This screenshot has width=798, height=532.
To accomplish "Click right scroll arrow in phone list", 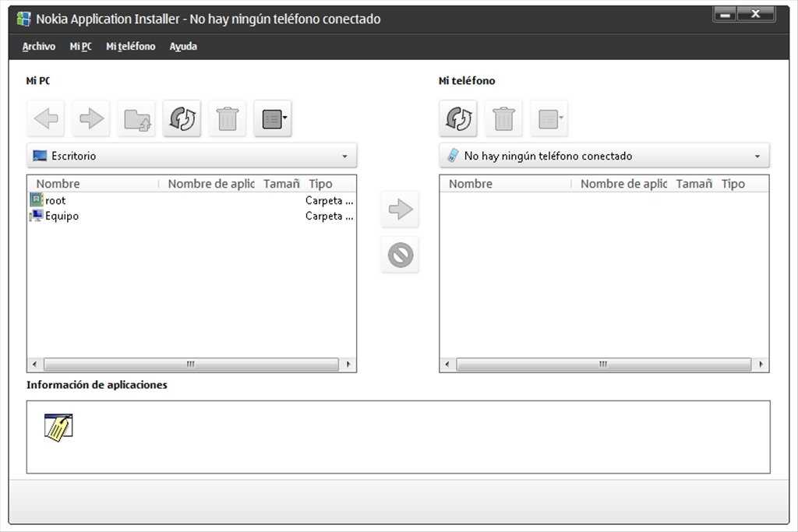I will [x=761, y=365].
